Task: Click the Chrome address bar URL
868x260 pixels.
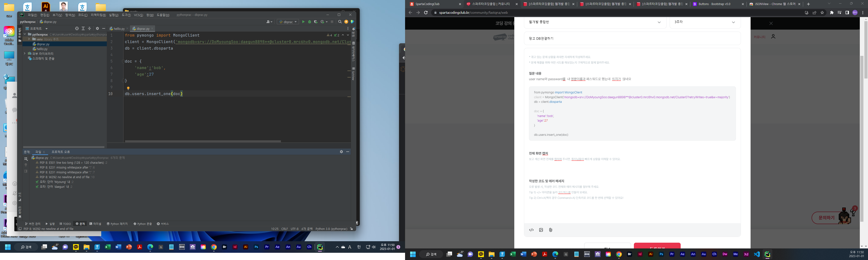Action: [474, 13]
